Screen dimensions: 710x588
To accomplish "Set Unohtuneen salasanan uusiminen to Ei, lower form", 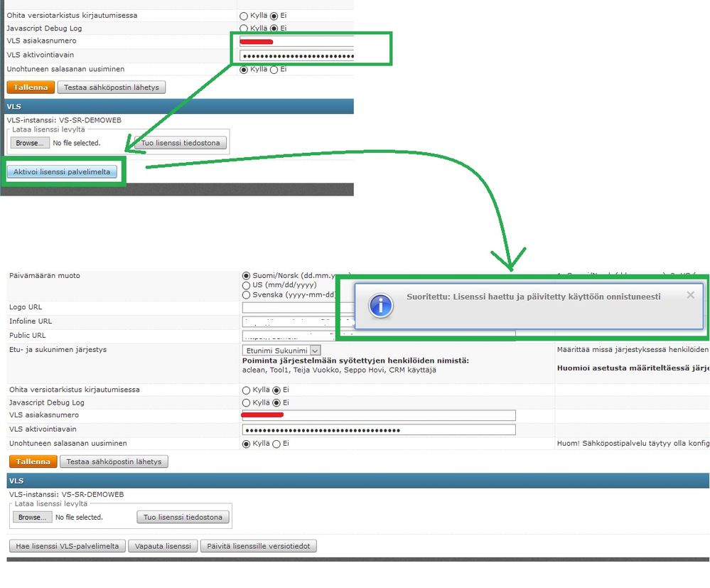I will [x=276, y=444].
